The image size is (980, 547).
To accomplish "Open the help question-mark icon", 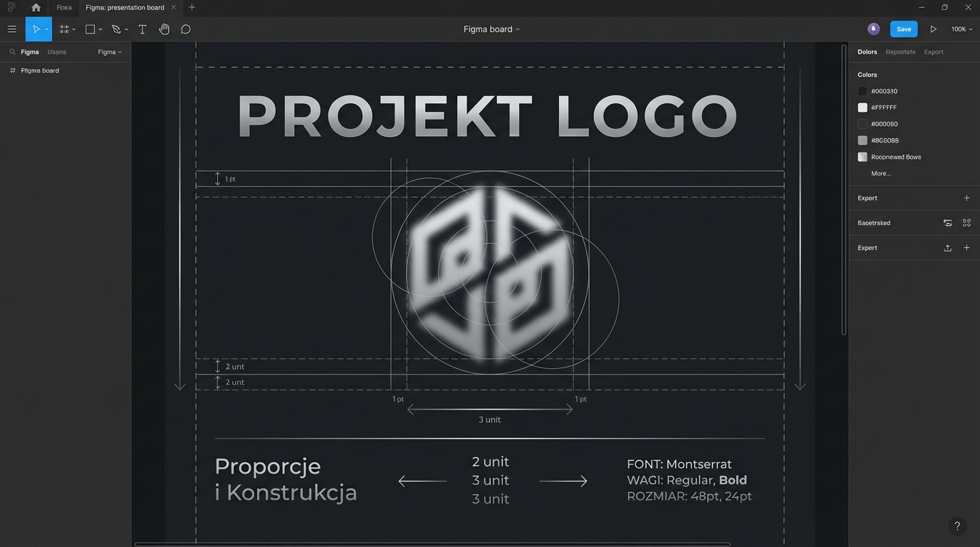I will pos(957,526).
